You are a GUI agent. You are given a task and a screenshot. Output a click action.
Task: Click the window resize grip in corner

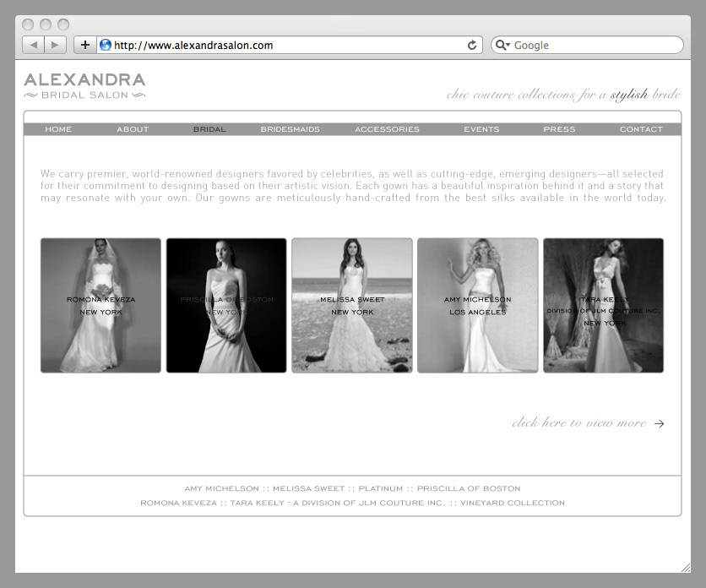[x=685, y=568]
